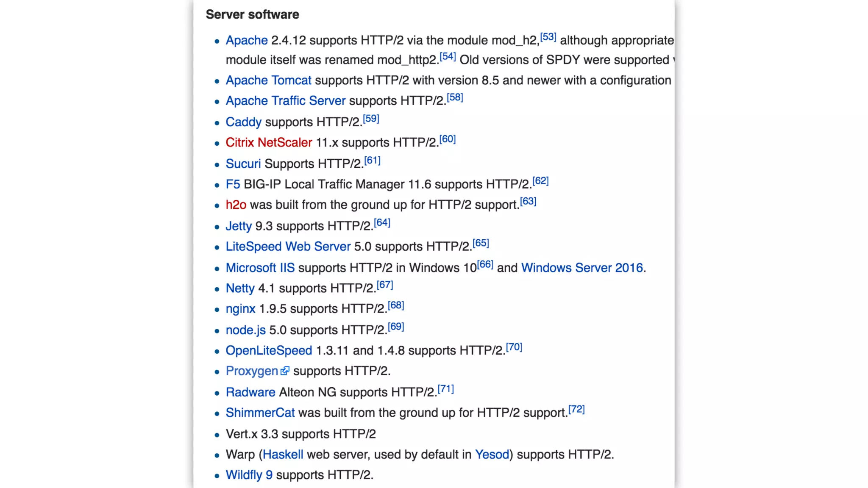
Task: Click the Caddy link
Action: pos(243,122)
